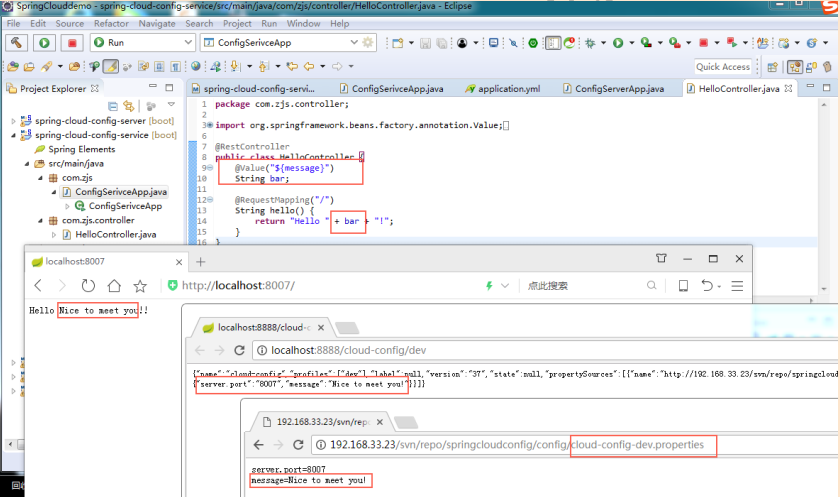
Task: Click the Open Perspective icon
Action: click(772, 67)
